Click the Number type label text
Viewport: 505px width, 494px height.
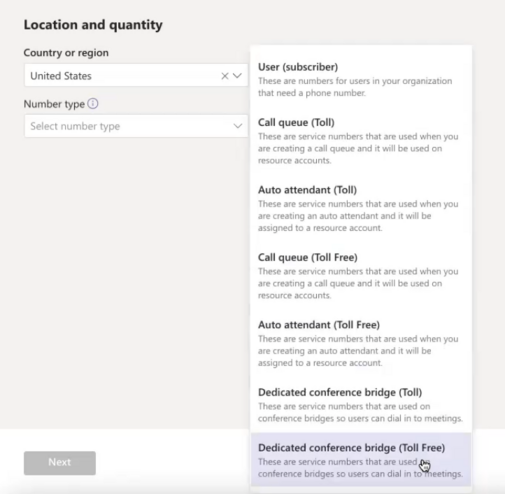coord(54,104)
